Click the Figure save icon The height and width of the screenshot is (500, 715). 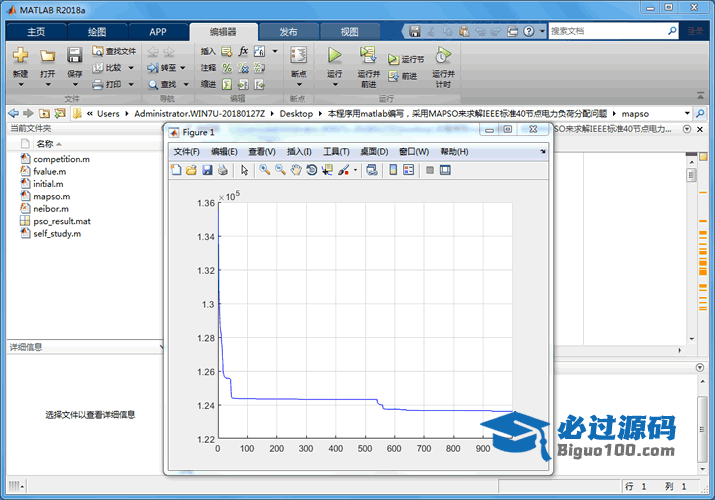tap(207, 170)
